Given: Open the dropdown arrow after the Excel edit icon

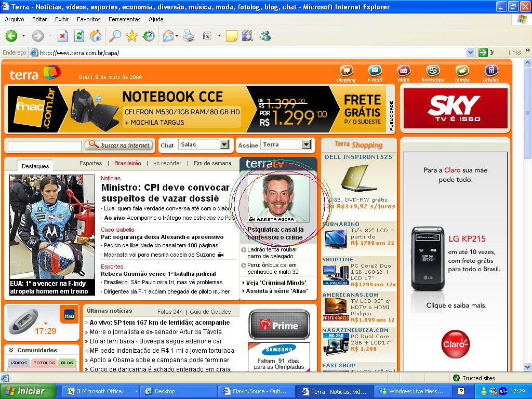Looking at the screenshot, I should click(219, 36).
